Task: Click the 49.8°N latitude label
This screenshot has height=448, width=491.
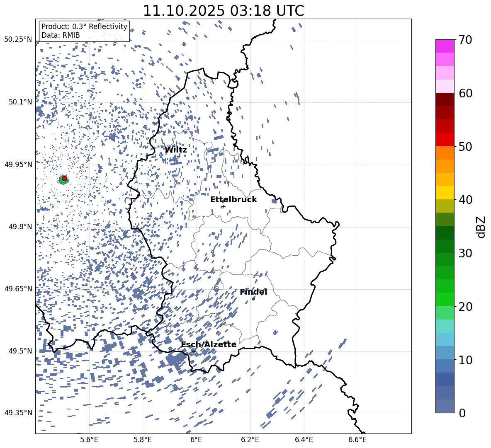Action: tap(20, 227)
